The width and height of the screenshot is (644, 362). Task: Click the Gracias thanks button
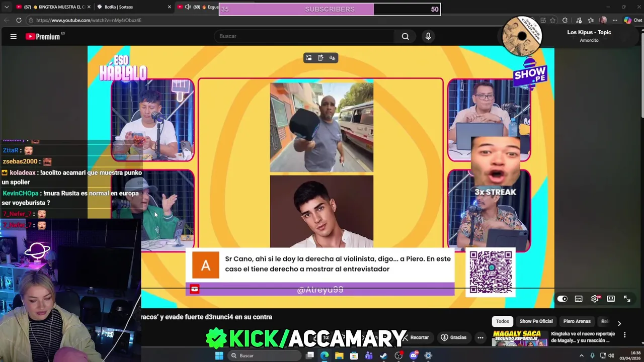point(453,337)
